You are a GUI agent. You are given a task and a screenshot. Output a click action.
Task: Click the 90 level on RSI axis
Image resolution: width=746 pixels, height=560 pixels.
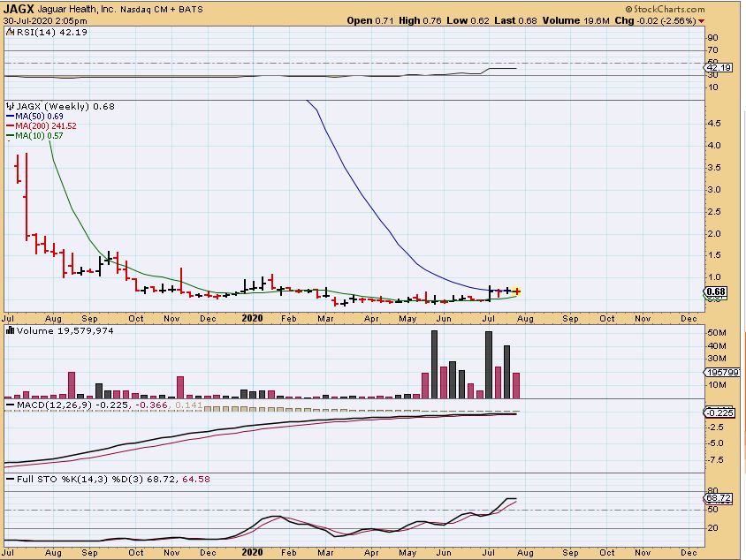point(712,38)
